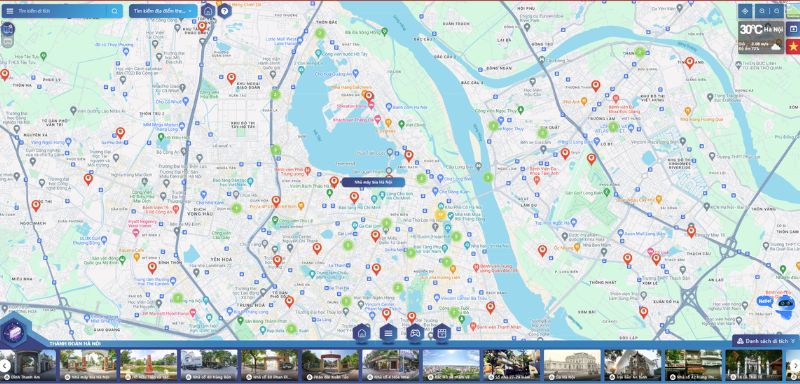Click the Thành Đoàn Hà Nội hexagon logo
This screenshot has width=800, height=384.
(15, 331)
